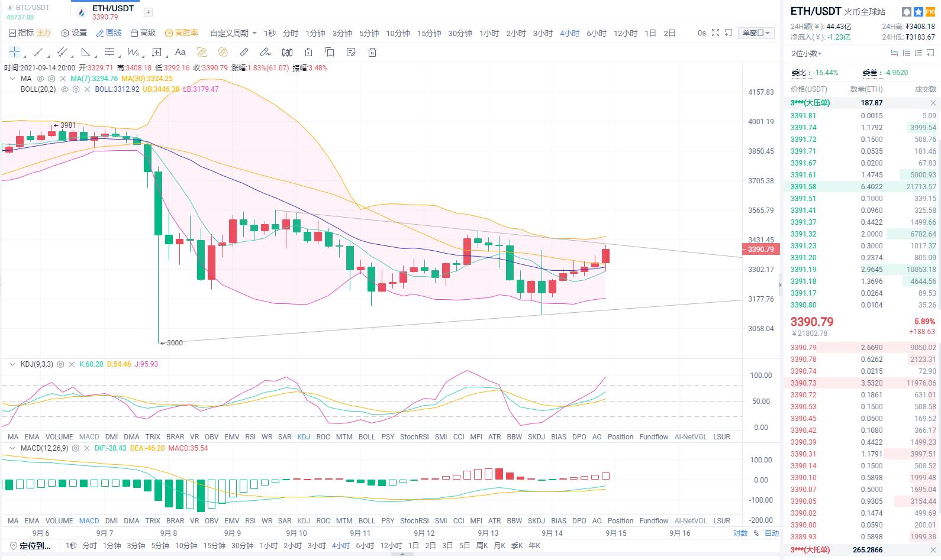Click the 高级 advanced button
The image size is (941, 560).
[143, 33]
